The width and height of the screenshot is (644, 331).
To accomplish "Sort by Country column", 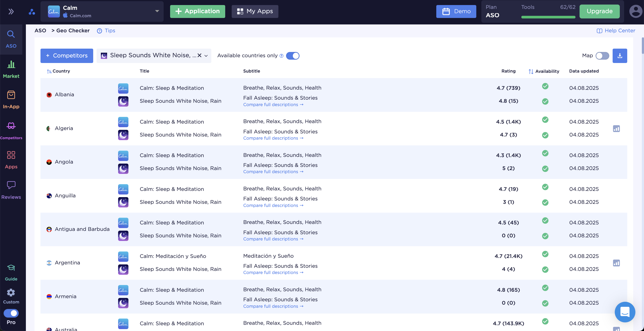I will pyautogui.click(x=58, y=71).
